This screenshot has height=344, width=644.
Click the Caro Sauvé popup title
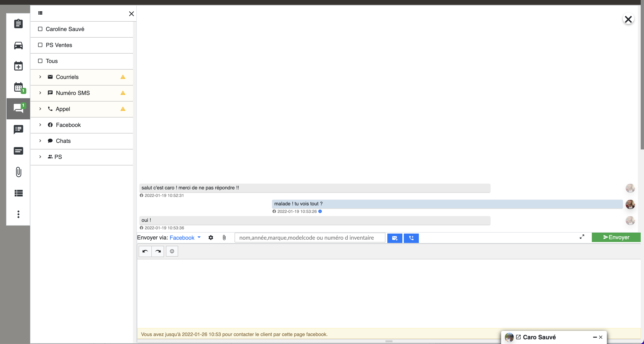point(539,337)
